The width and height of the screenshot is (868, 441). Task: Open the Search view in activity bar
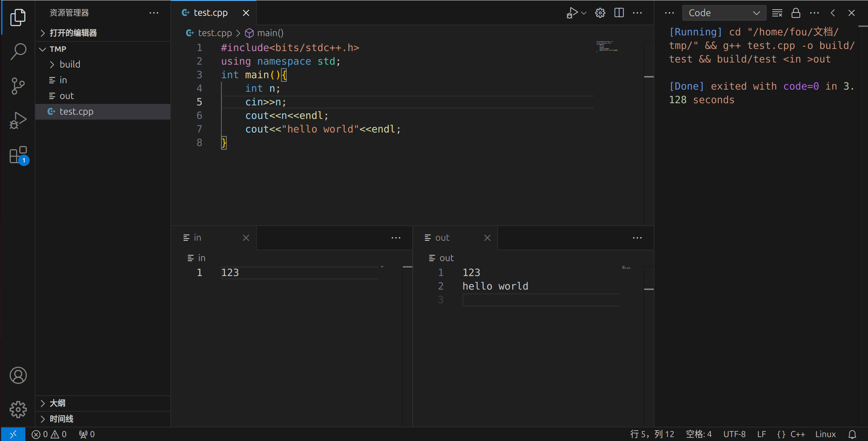tap(18, 52)
